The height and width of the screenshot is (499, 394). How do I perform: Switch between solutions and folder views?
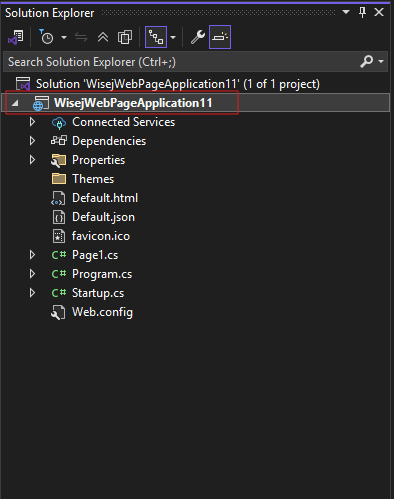tap(16, 37)
